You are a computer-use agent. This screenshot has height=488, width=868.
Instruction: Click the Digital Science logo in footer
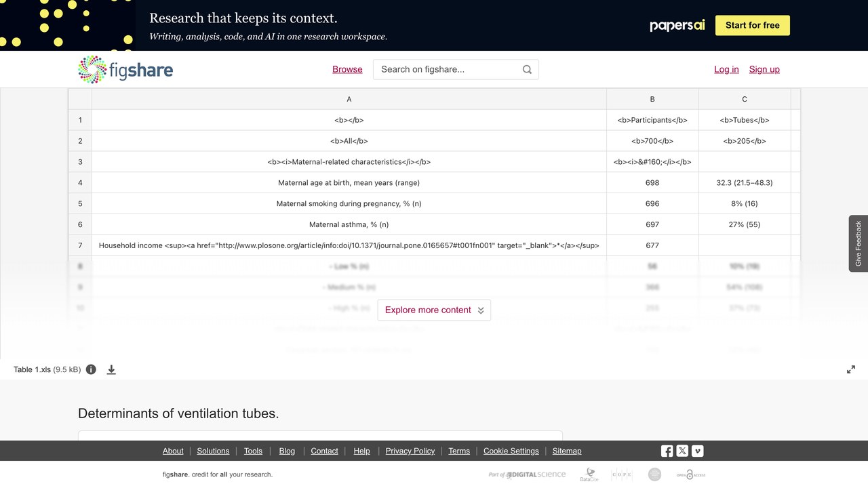click(x=527, y=474)
